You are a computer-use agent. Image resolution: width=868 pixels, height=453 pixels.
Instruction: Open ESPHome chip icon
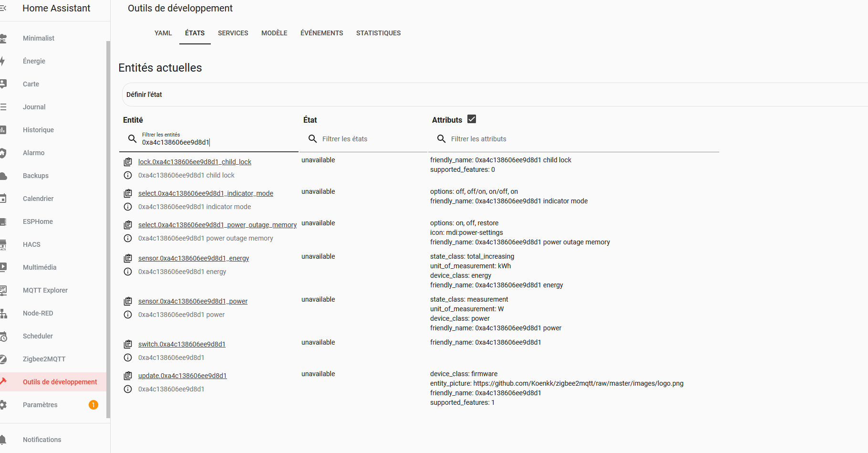pos(3,221)
